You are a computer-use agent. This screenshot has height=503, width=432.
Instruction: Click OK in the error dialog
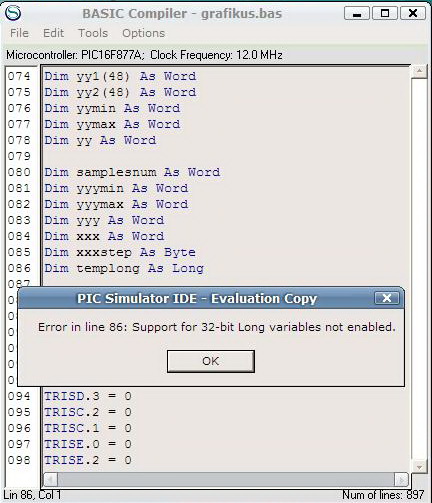tap(211, 361)
